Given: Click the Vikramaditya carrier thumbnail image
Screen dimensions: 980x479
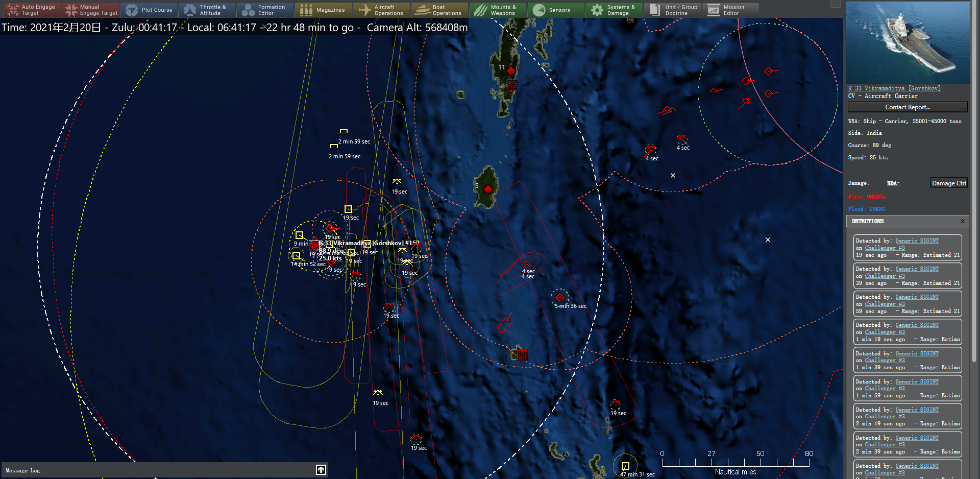Looking at the screenshot, I should click(x=908, y=43).
